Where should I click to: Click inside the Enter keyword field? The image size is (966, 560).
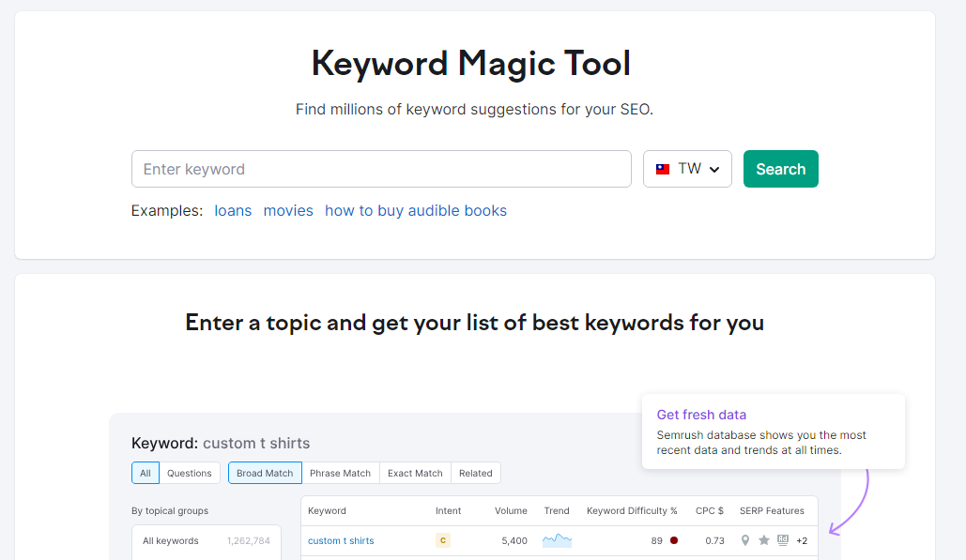click(x=381, y=169)
